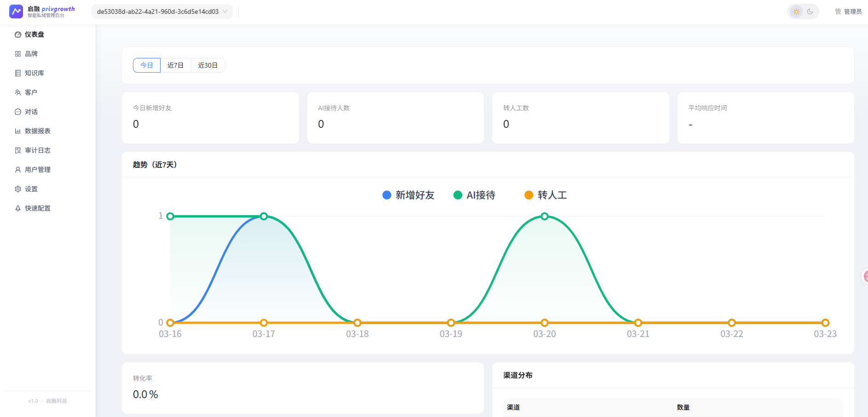Click the Brand (品牌) grid icon

(18, 54)
